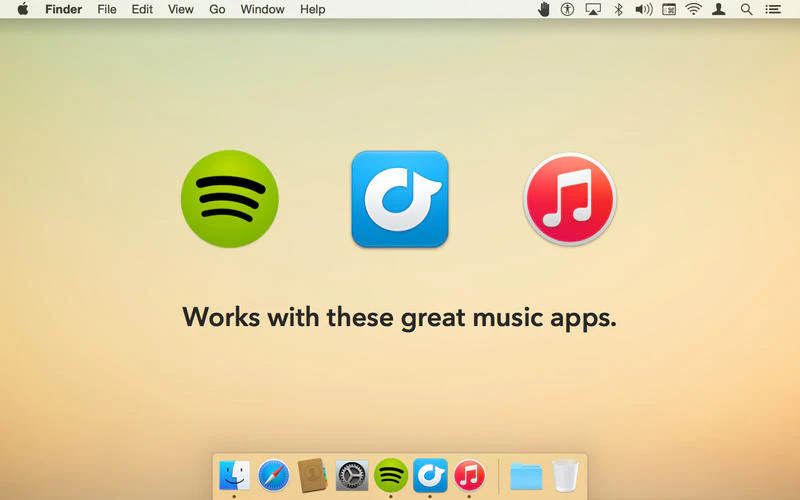Open the AirPlay display menu
Screen dimensions: 800x500
tap(593, 9)
